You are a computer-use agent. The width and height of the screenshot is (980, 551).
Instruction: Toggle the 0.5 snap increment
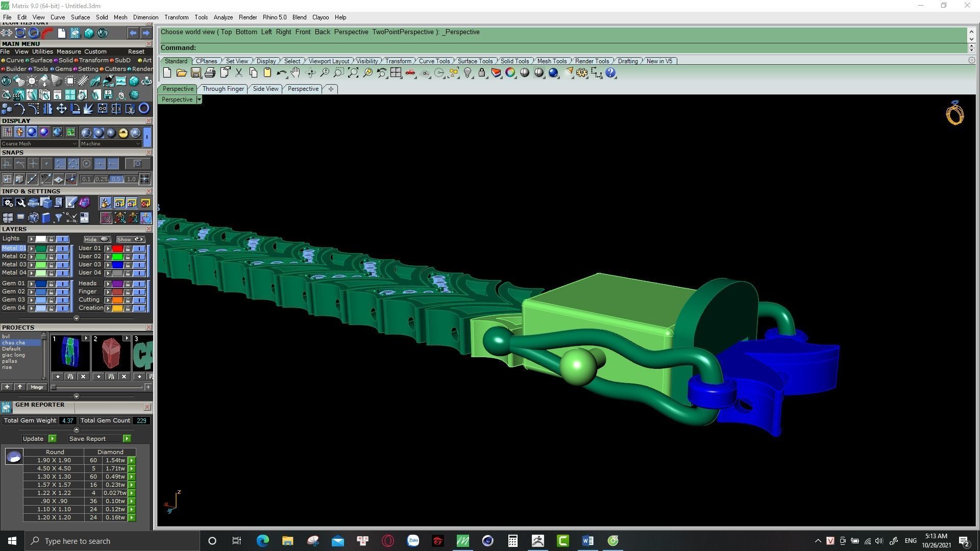point(116,179)
